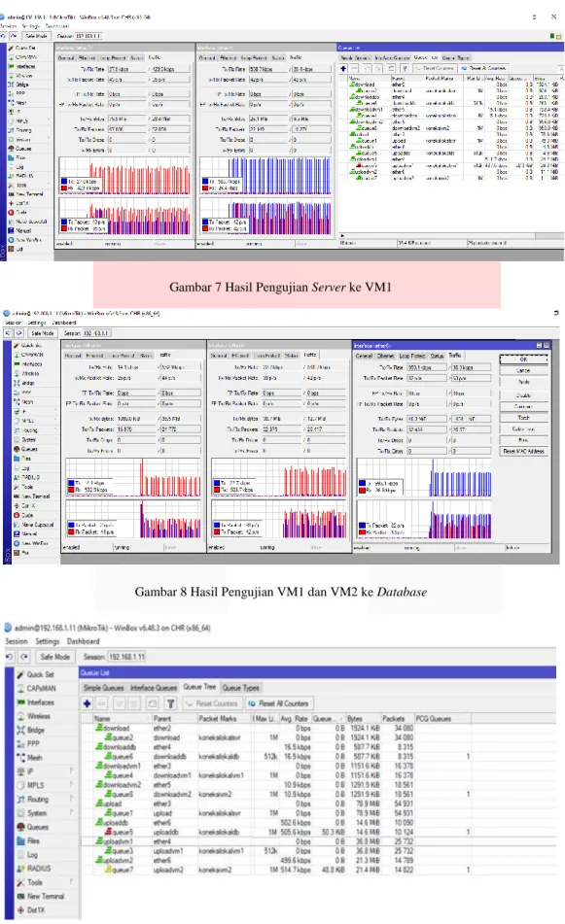This screenshot has height=924, width=565.
Task: Switch to Interface Queues tab
Action: click(x=154, y=688)
